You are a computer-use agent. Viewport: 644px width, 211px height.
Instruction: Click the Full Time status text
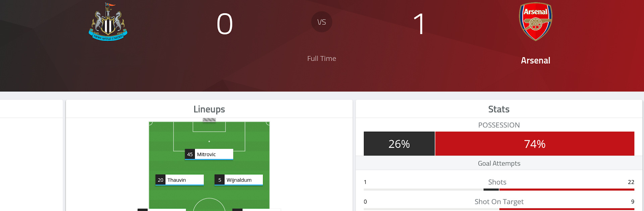point(322,59)
